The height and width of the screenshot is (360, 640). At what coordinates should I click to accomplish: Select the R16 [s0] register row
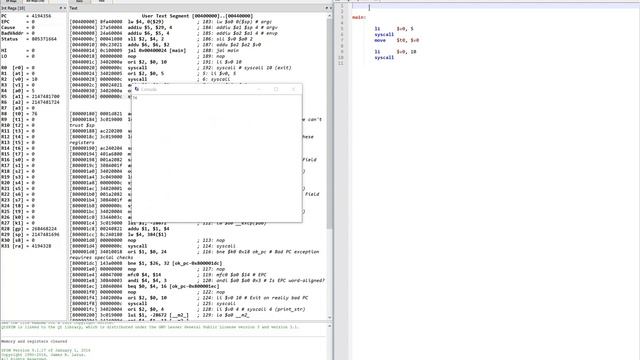(18, 160)
